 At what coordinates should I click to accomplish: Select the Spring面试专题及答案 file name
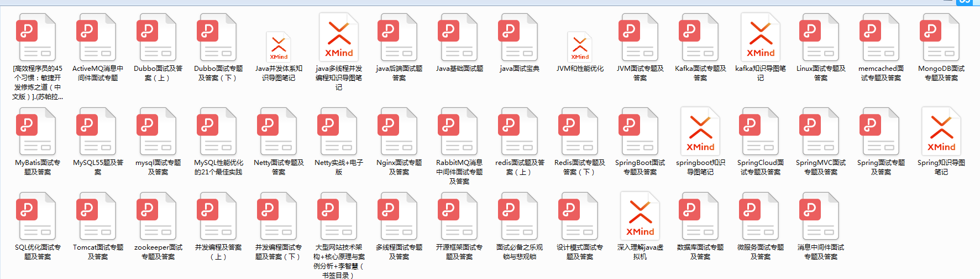881,167
